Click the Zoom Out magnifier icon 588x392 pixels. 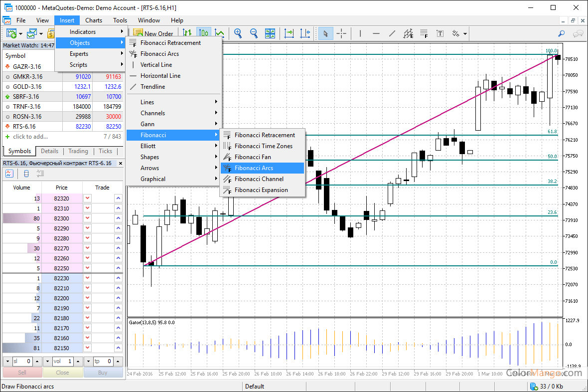254,33
